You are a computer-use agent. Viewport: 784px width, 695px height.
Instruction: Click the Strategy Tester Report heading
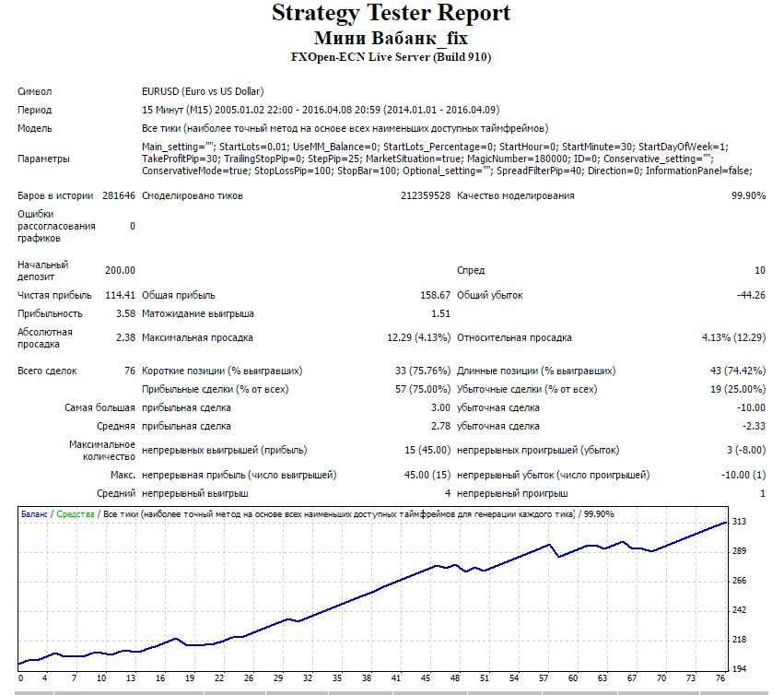tap(391, 14)
